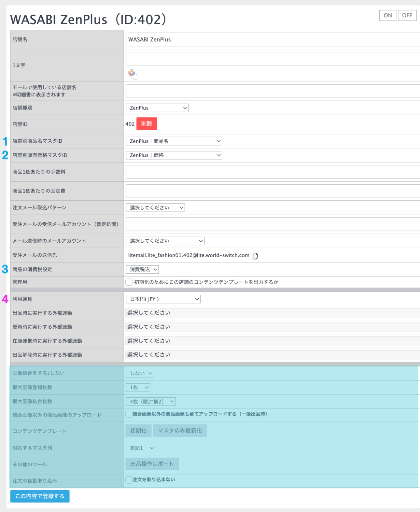Open the 最大画像結合枚数 4枚 dropdown
The height and width of the screenshot is (512, 420).
151,401
